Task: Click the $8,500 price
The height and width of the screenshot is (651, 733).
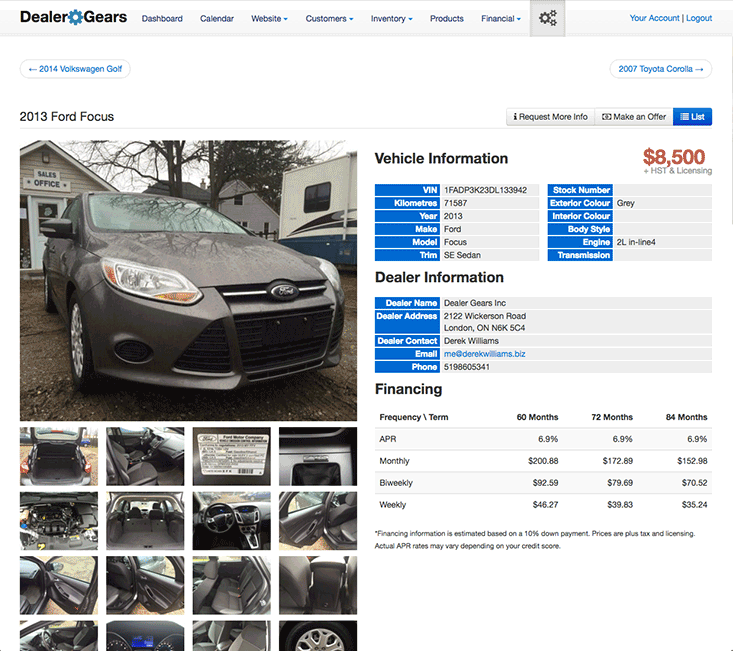Action: (674, 157)
